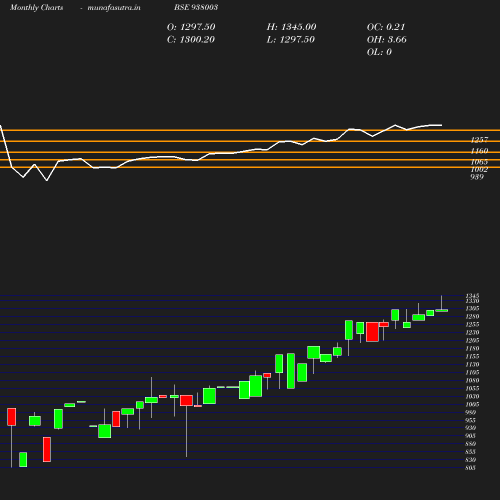Click the 1257 level label on line chart
500x500 pixels.
[x=479, y=140]
